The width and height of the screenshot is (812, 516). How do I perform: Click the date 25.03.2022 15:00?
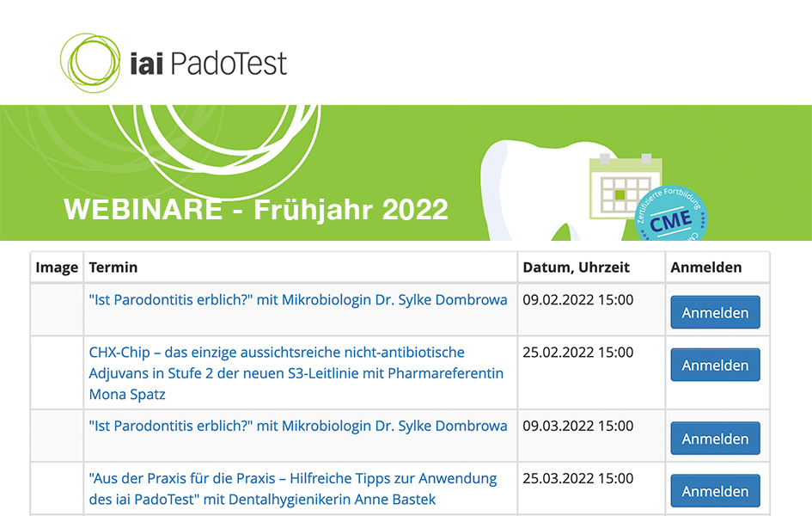click(x=578, y=478)
